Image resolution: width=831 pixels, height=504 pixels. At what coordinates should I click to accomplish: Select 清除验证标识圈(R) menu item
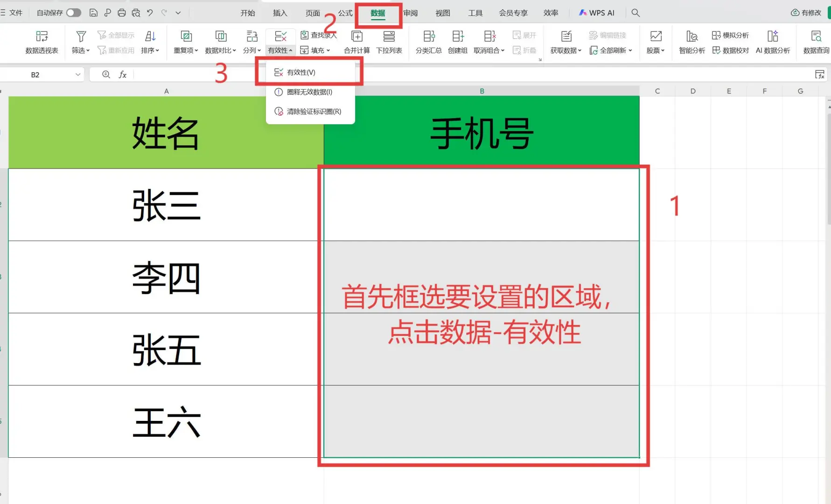(x=310, y=112)
